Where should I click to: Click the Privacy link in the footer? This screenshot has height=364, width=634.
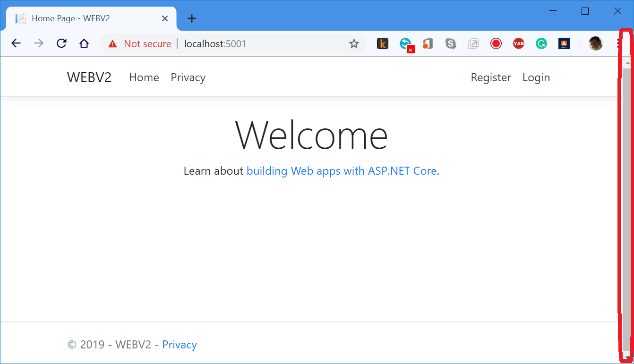click(180, 345)
